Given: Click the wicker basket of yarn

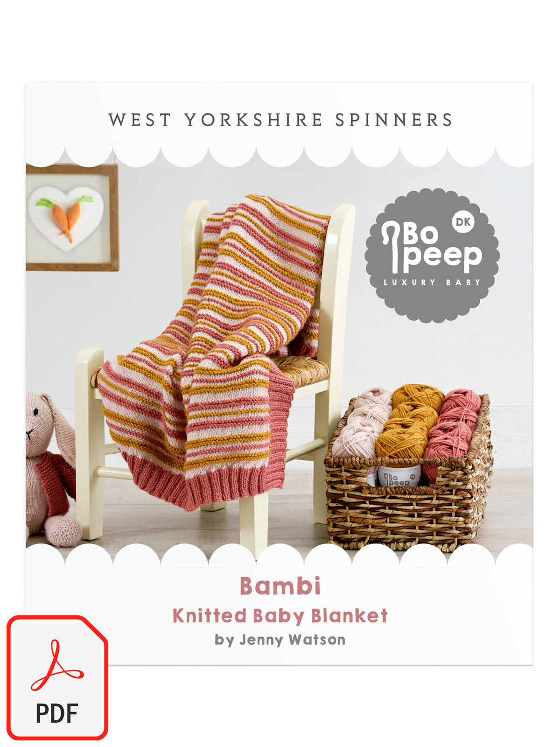Looking at the screenshot, I should coord(409,486).
